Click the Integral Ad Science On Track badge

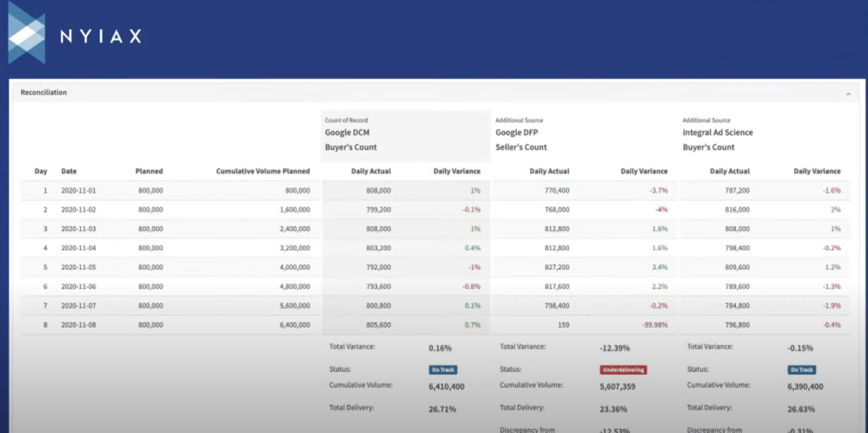[802, 370]
